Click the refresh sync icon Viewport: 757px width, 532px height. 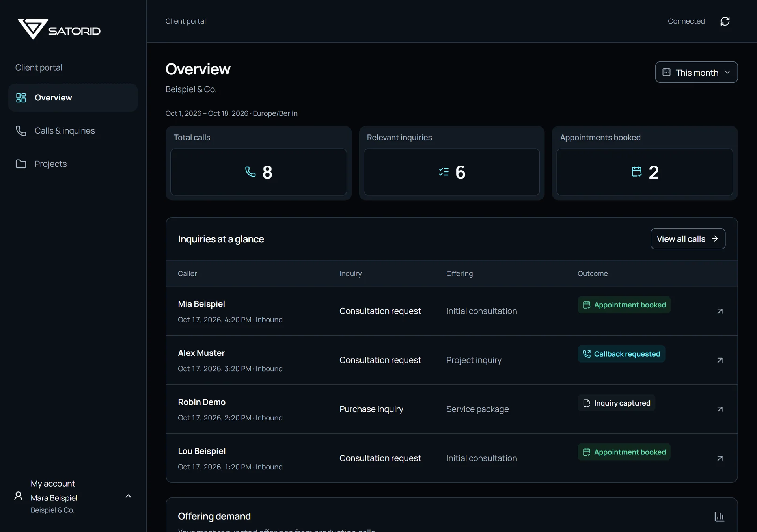pos(725,21)
